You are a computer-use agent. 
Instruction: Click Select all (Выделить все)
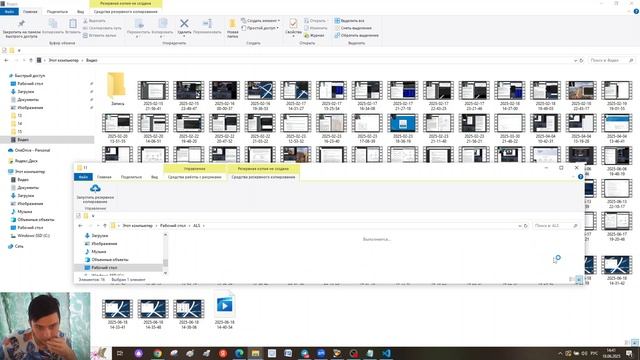349,20
